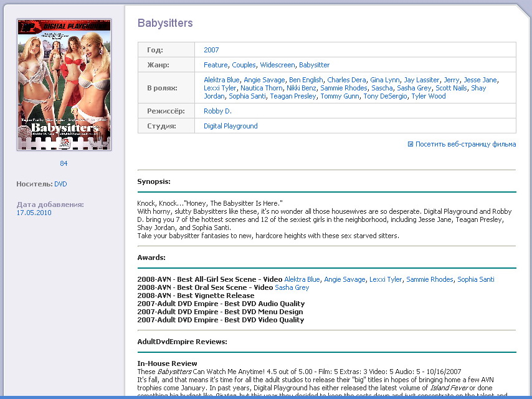This screenshot has width=532, height=399.
Task: Open the Feature genre link
Action: point(216,65)
